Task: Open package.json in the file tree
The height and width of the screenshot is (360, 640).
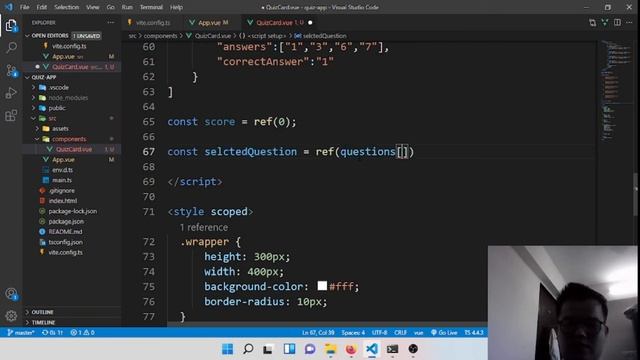Action: 66,221
